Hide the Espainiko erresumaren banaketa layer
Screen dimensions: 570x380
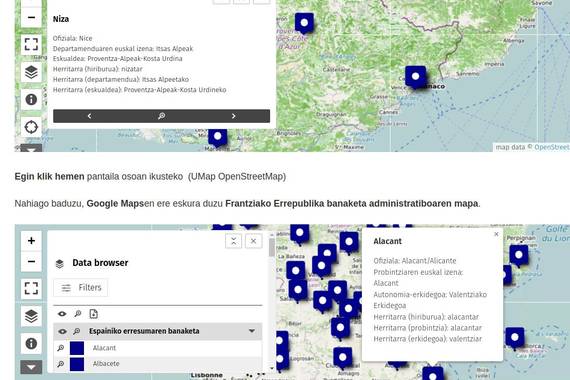click(x=63, y=331)
